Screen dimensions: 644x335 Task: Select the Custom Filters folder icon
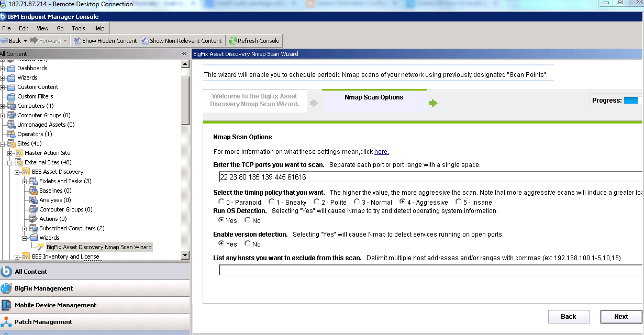pos(12,96)
